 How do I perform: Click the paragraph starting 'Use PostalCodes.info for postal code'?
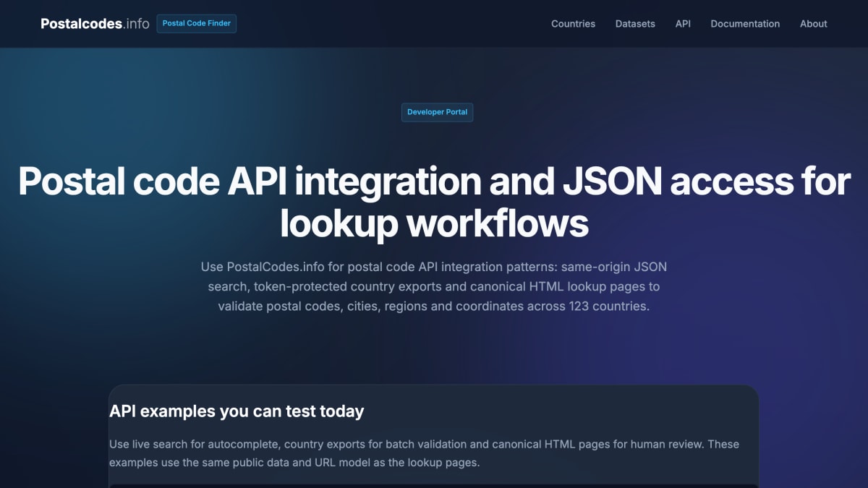pyautogui.click(x=434, y=286)
